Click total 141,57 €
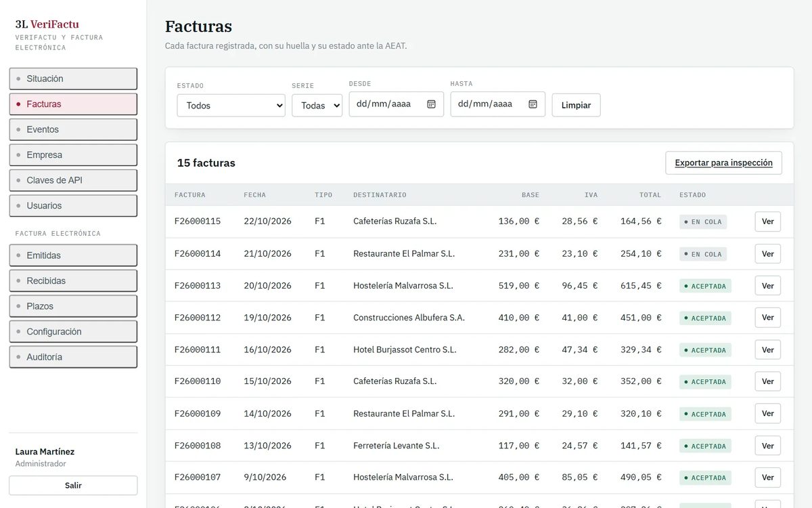Viewport: 812px width, 508px height. pos(641,446)
